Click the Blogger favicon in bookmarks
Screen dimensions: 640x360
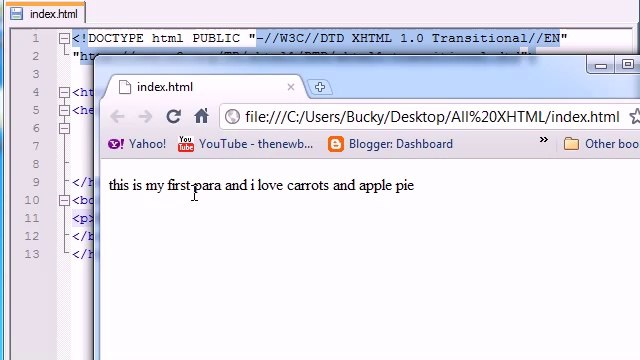coord(336,144)
